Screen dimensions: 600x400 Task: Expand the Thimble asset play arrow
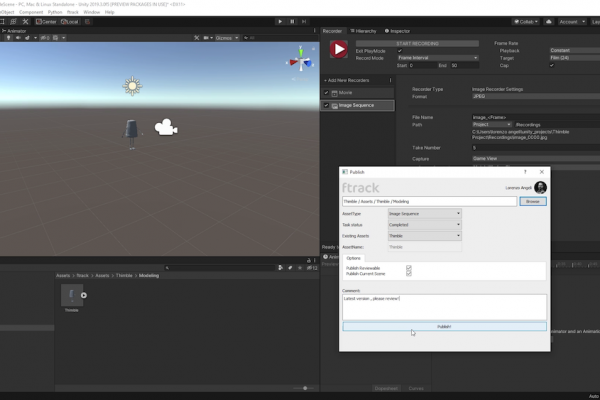(84, 295)
